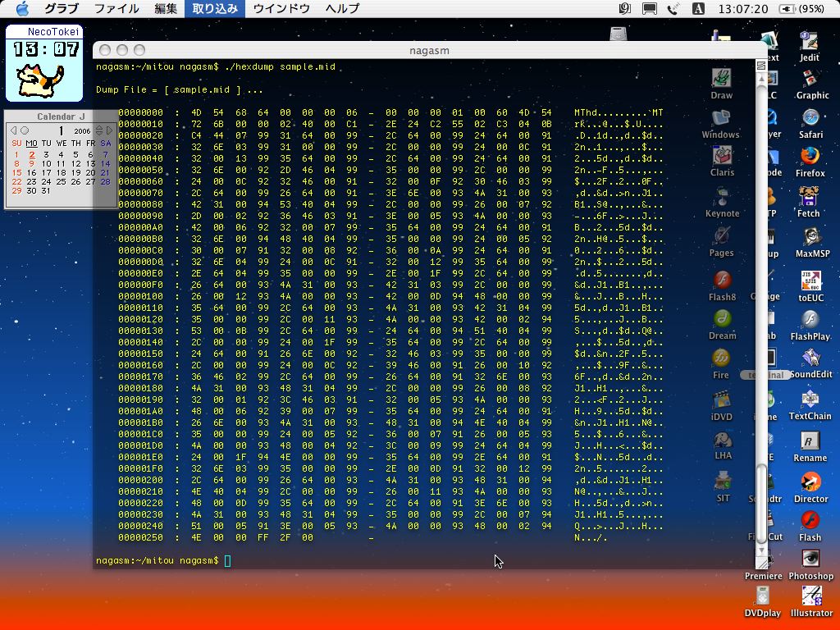Image resolution: width=840 pixels, height=630 pixels.
Task: Go to next month in Calendar J
Action: [109, 130]
